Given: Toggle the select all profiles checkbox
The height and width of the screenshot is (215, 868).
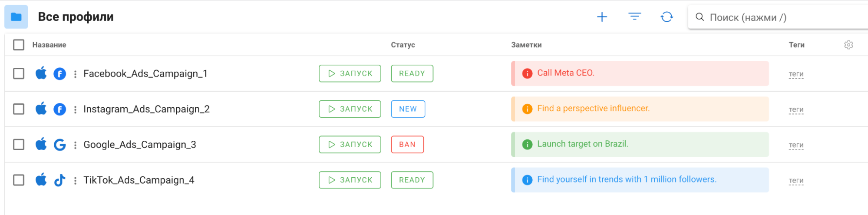Looking at the screenshot, I should (x=19, y=45).
